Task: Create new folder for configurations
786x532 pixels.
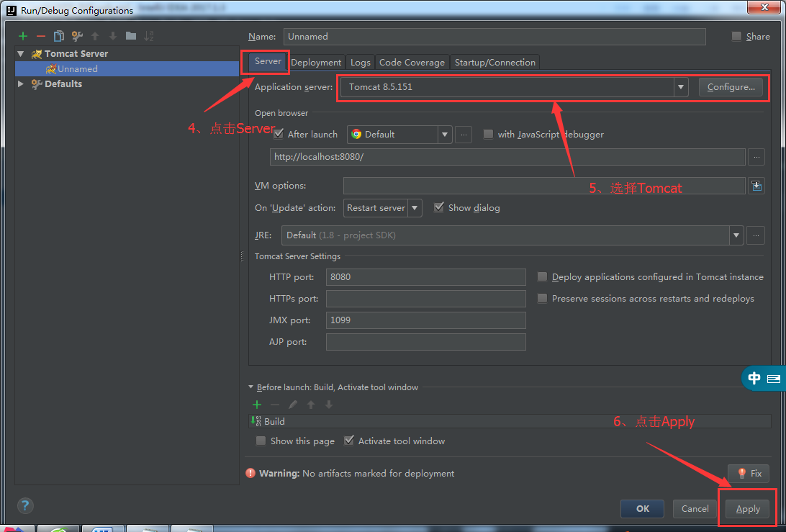Action: coord(131,36)
